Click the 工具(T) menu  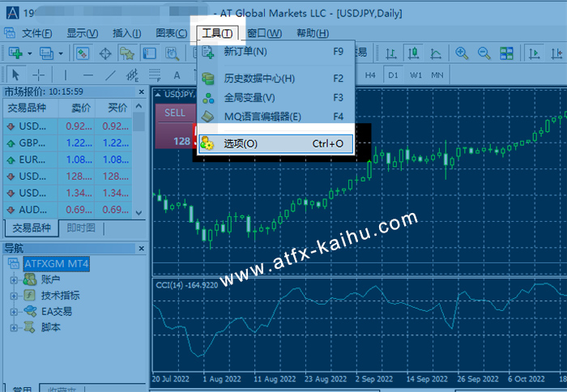tap(217, 34)
